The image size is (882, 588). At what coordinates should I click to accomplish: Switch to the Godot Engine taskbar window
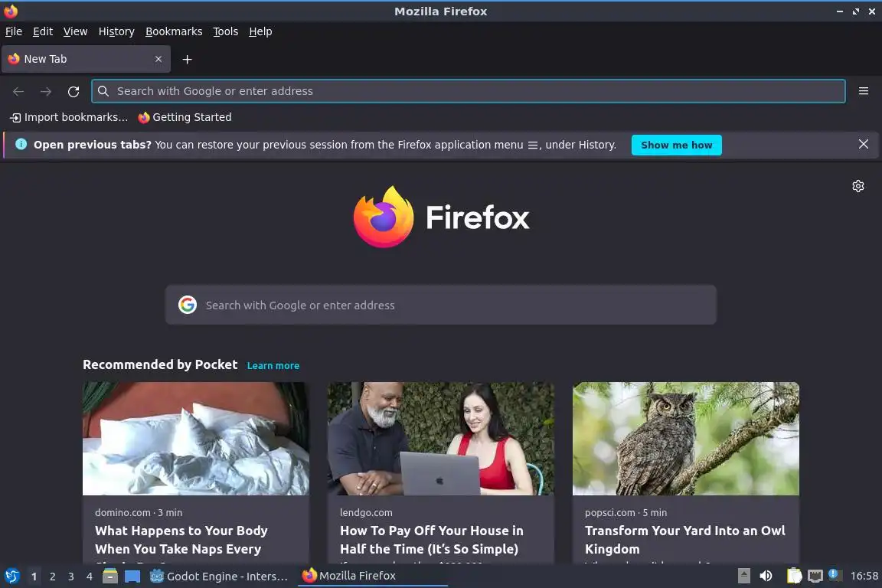click(220, 577)
